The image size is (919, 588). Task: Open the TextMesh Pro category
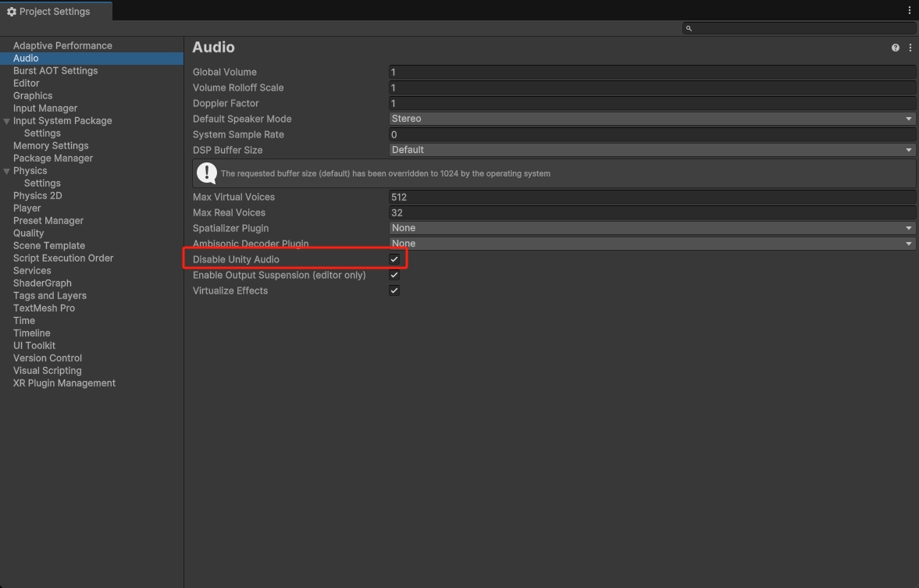tap(44, 308)
